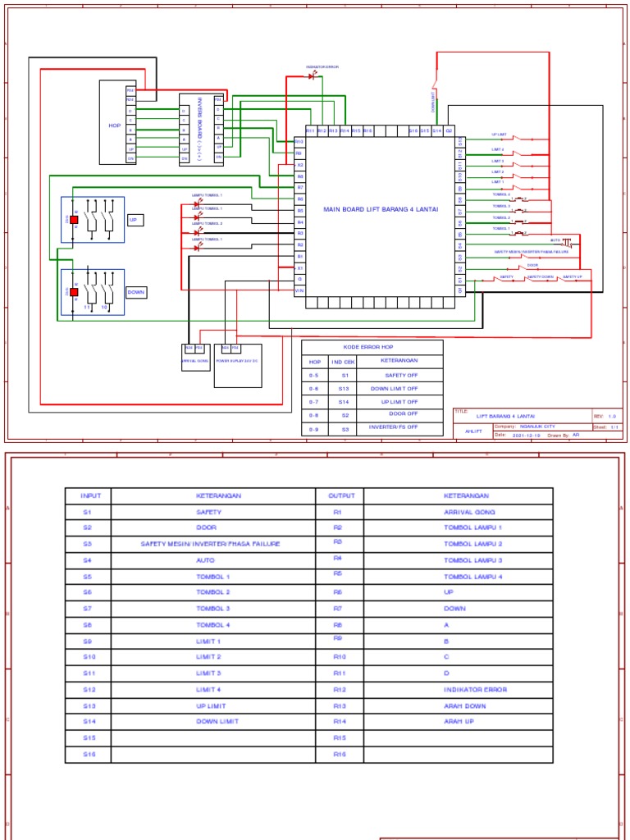Click the INDIKATOR ERROR LED symbol in schematic
Image resolution: width=630 pixels, height=840 pixels.
312,76
